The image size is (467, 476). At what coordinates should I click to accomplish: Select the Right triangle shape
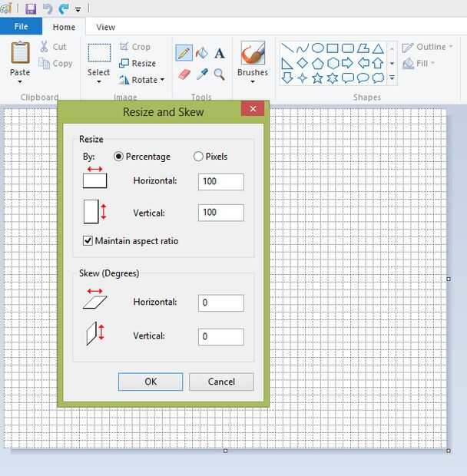coord(287,63)
